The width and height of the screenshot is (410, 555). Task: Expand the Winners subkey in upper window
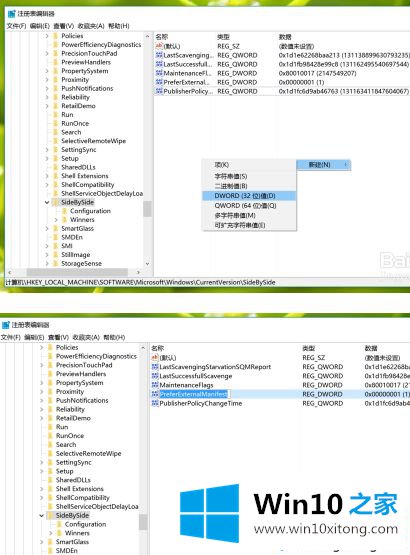coord(56,220)
